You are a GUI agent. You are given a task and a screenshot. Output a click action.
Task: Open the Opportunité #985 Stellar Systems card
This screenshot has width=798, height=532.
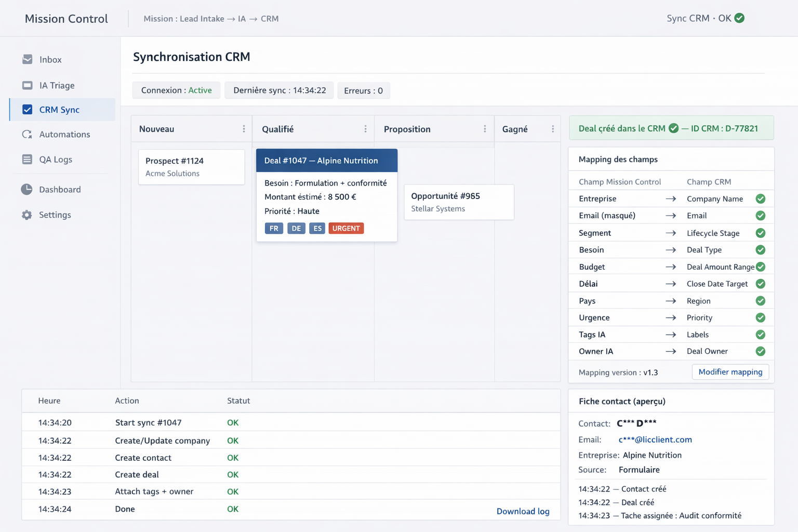(x=459, y=202)
